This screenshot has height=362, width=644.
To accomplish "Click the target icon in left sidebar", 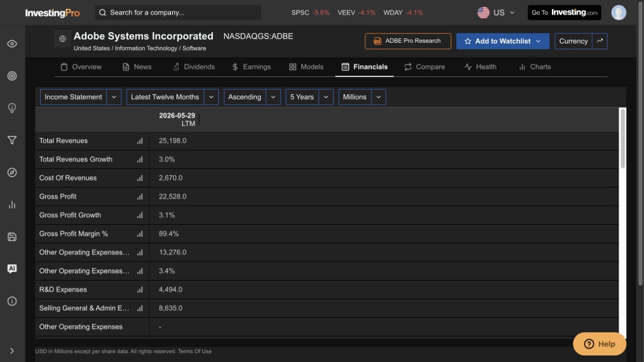I will coord(12,76).
